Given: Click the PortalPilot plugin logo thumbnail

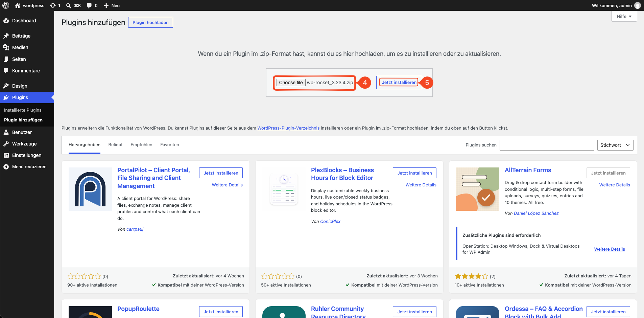Looking at the screenshot, I should tap(90, 189).
